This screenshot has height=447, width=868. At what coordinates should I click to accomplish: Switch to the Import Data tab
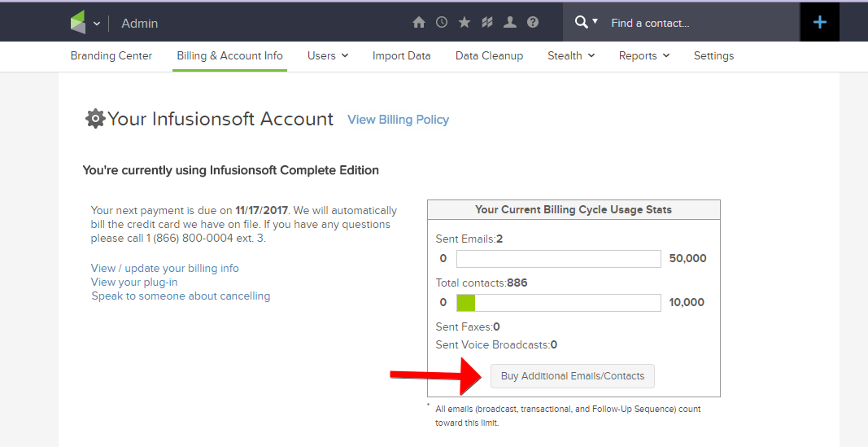click(402, 55)
